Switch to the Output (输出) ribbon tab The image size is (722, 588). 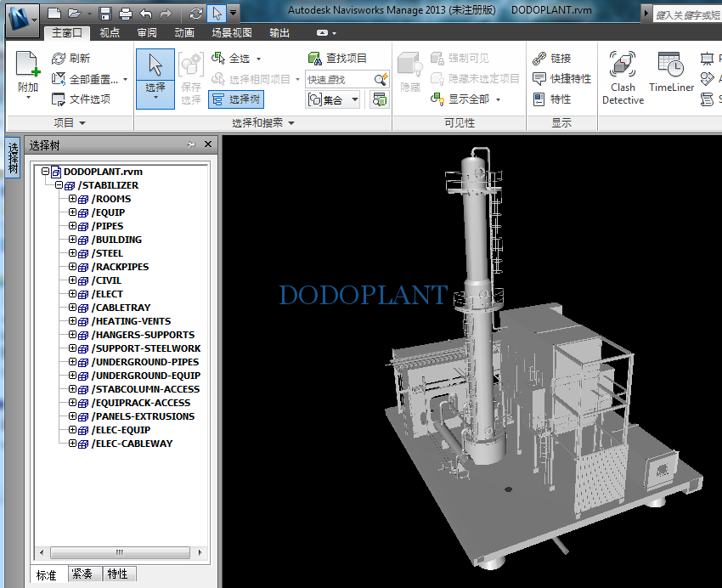coord(279,32)
